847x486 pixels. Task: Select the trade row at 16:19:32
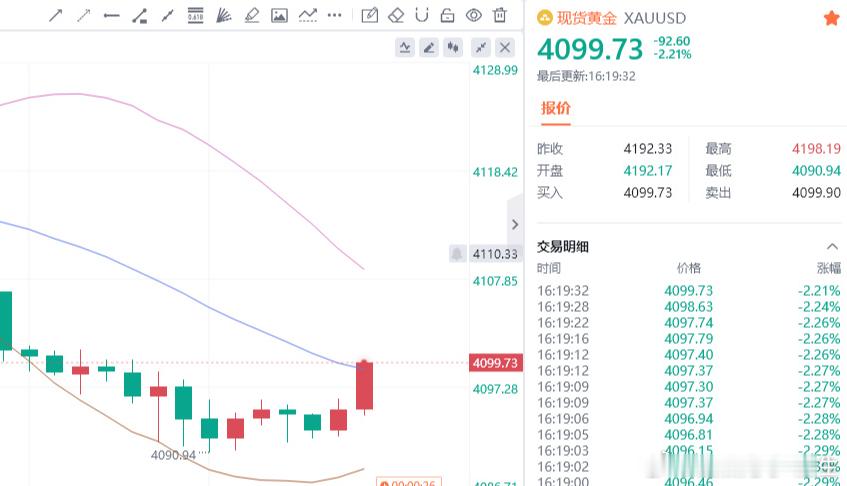689,291
